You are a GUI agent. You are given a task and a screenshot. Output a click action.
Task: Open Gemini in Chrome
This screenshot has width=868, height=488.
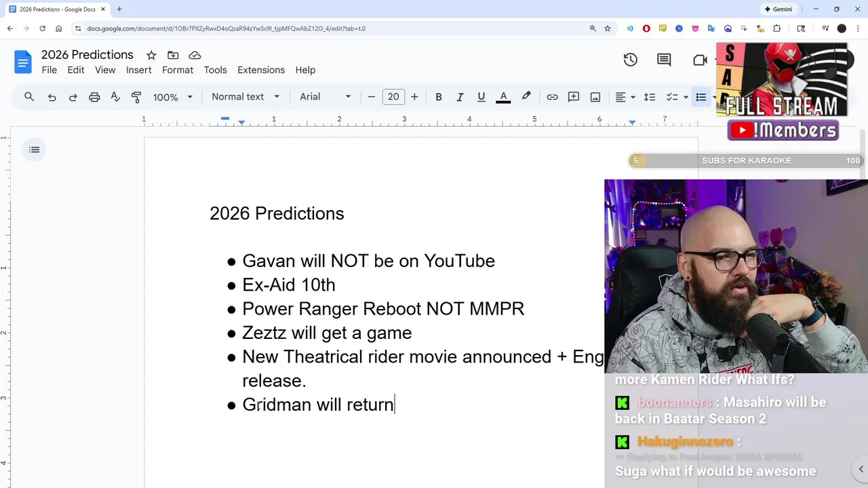click(x=778, y=9)
